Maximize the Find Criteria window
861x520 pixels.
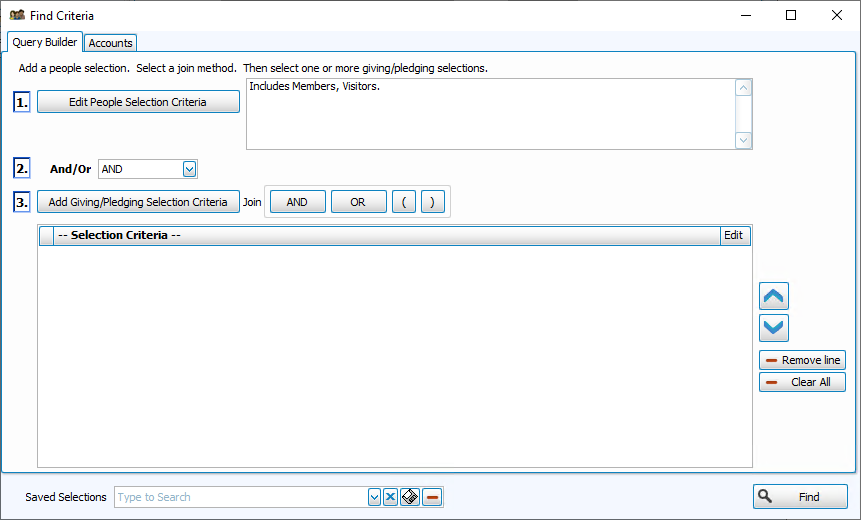[x=791, y=15]
